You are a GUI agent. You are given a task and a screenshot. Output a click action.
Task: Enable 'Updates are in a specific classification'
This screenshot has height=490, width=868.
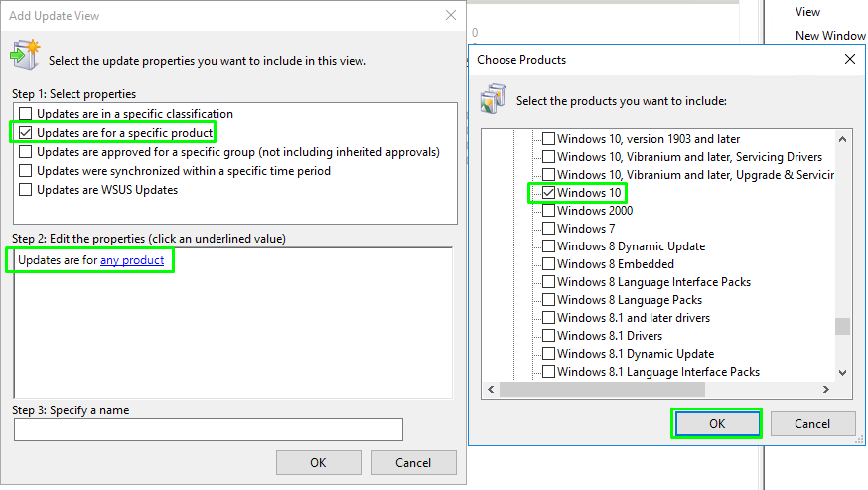click(26, 114)
